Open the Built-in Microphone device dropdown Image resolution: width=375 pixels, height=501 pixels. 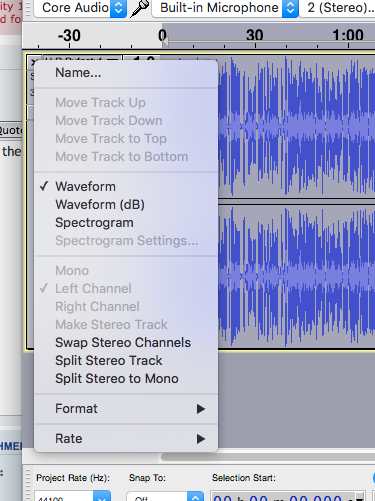[225, 8]
